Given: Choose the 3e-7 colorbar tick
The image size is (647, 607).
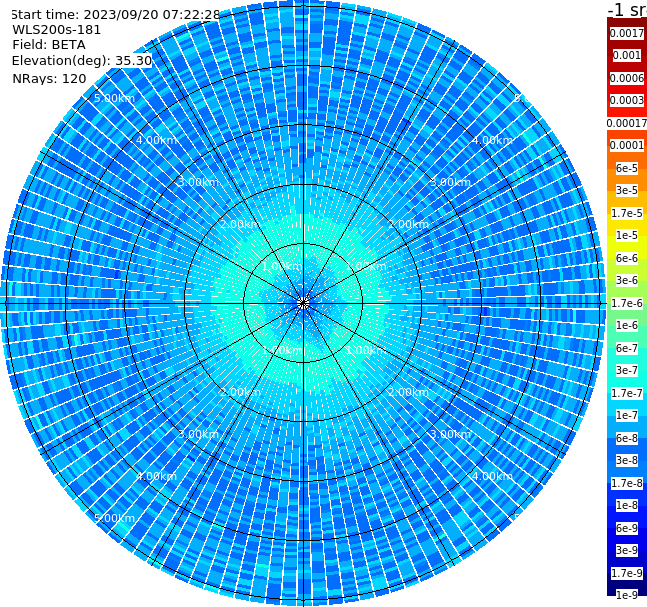Looking at the screenshot, I should 627,370.
